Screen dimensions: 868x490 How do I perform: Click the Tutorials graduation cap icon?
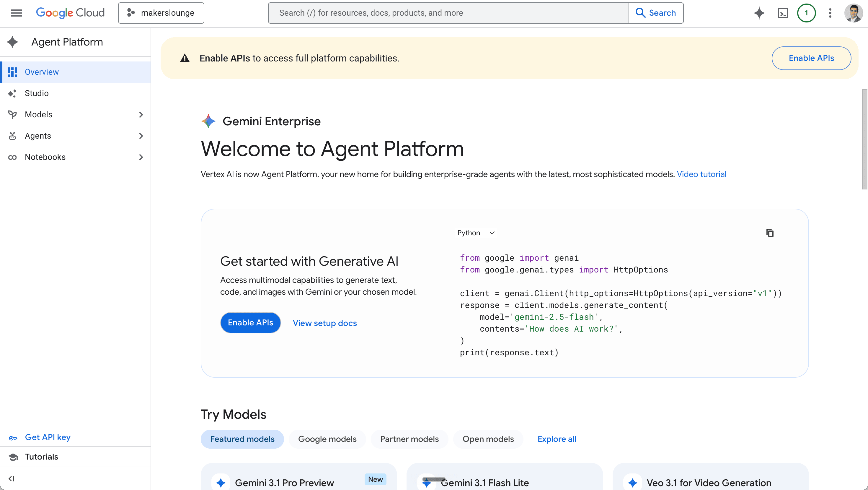click(x=13, y=457)
